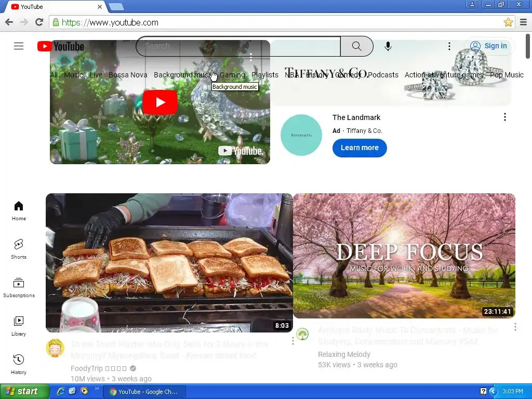Viewport: 532px width, 399px height.
Task: Select the Gaming filter chip
Action: 232,75
